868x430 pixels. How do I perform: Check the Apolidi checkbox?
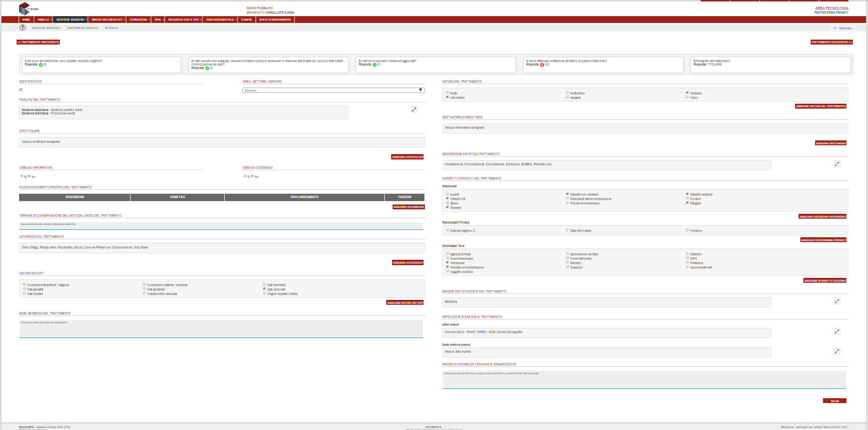click(x=447, y=194)
